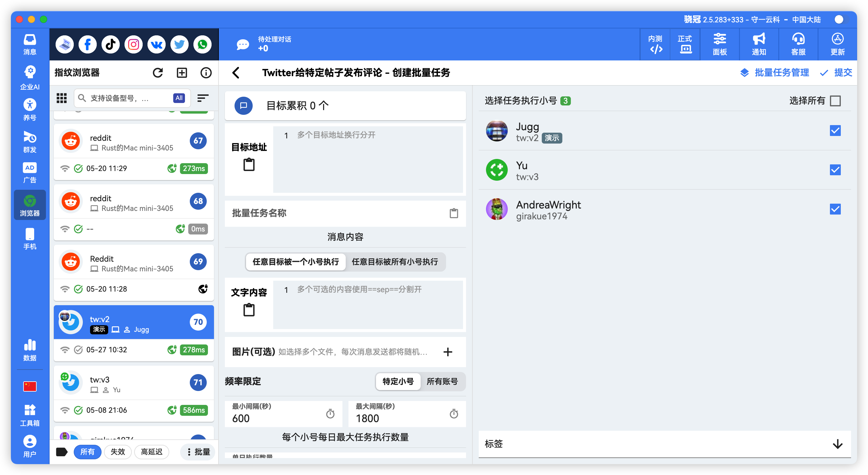Image resolution: width=868 pixels, height=475 pixels.
Task: Check for 更新 updates
Action: click(x=837, y=44)
